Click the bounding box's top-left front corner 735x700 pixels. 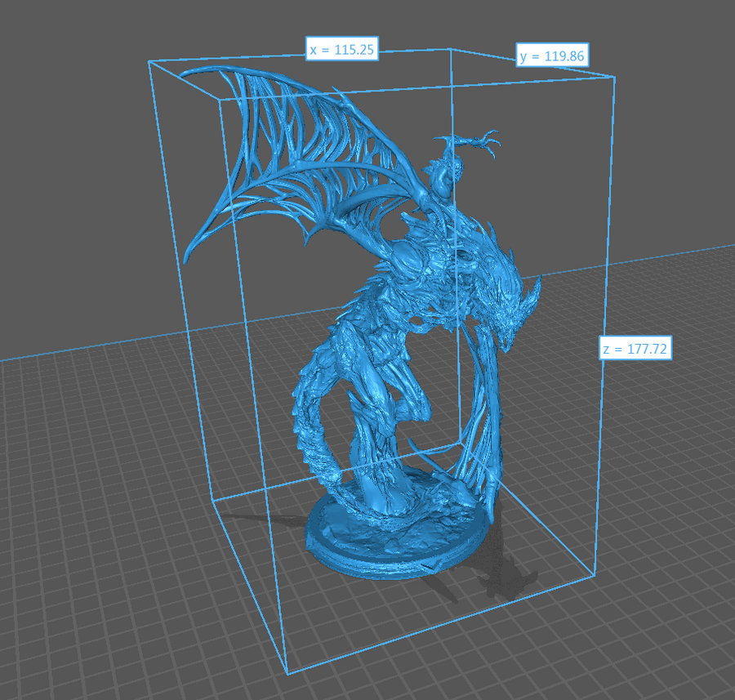point(149,60)
